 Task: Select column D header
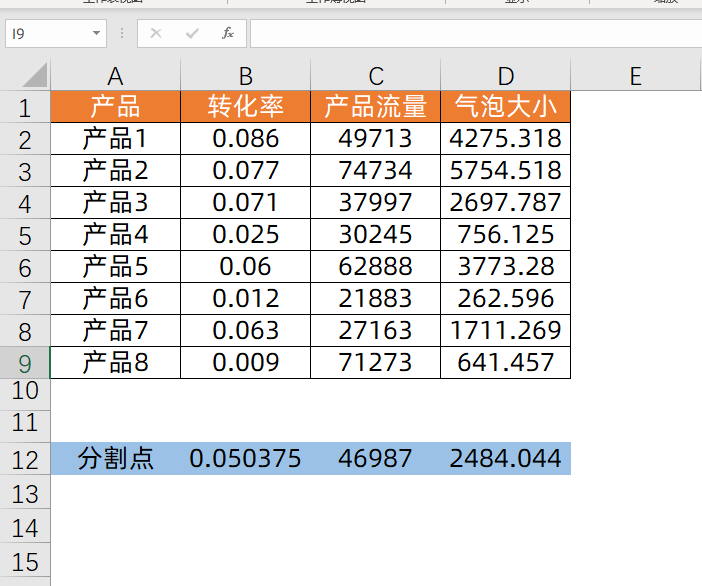coord(505,75)
